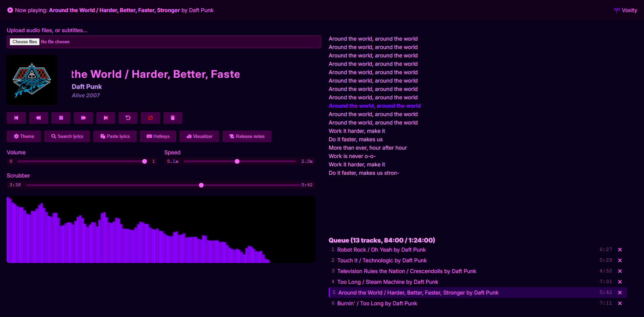Pause the current song
Viewport: 644px width, 317px height.
tap(61, 118)
